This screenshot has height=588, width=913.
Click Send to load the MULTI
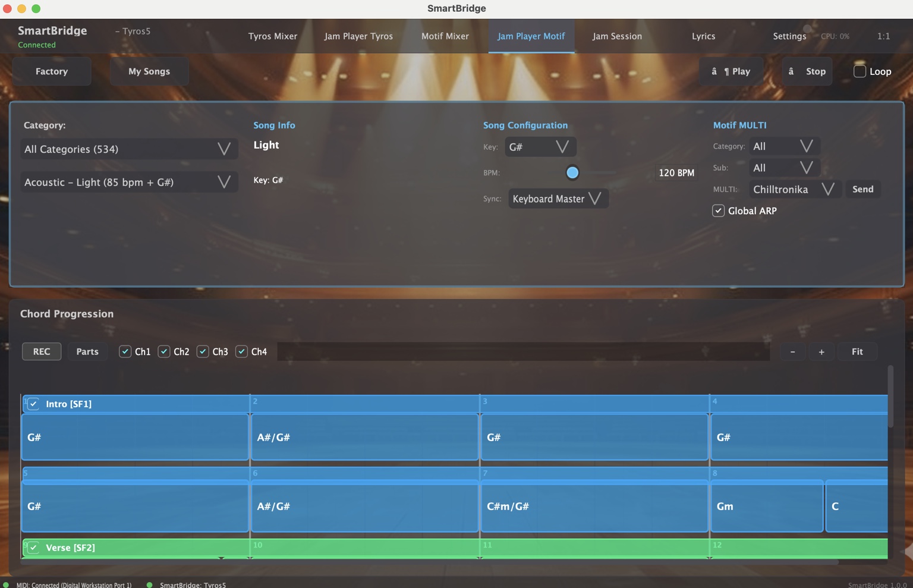click(x=863, y=189)
